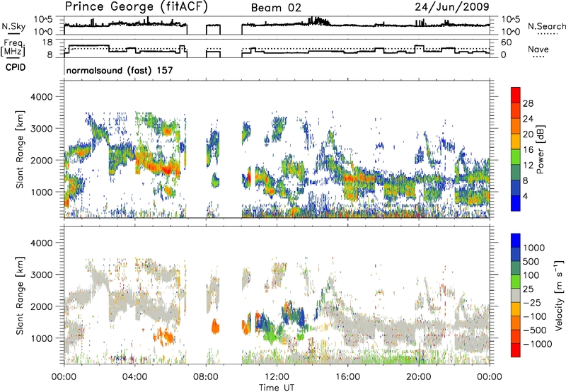The height and width of the screenshot is (392, 566).
Task: Pick the red bottom segment of Velocity color bar
Action: 516,350
